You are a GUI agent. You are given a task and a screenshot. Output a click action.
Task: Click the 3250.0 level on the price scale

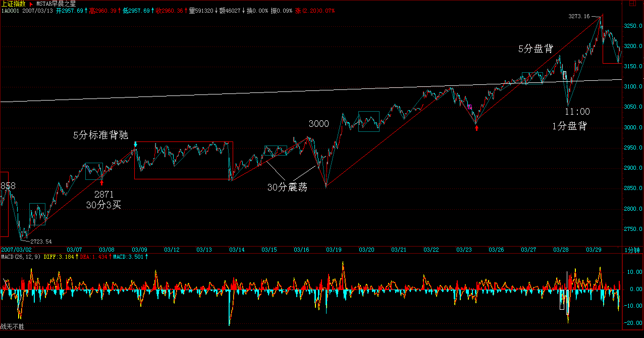[632, 26]
